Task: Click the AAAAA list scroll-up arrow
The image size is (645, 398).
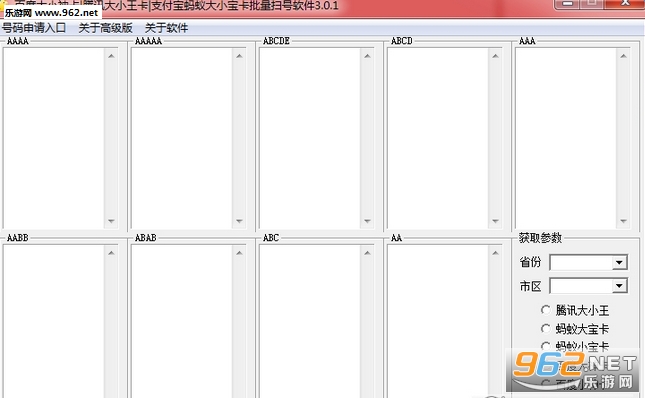Action: (x=239, y=56)
